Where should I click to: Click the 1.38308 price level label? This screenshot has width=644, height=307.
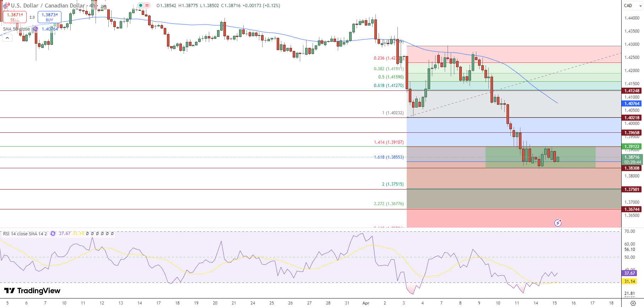pyautogui.click(x=632, y=168)
